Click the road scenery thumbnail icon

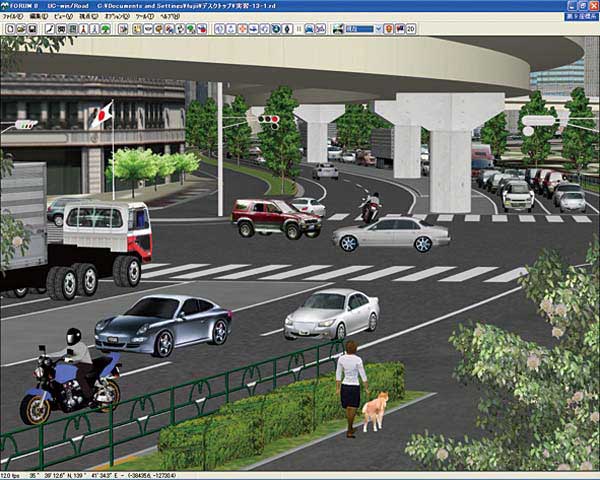338,29
